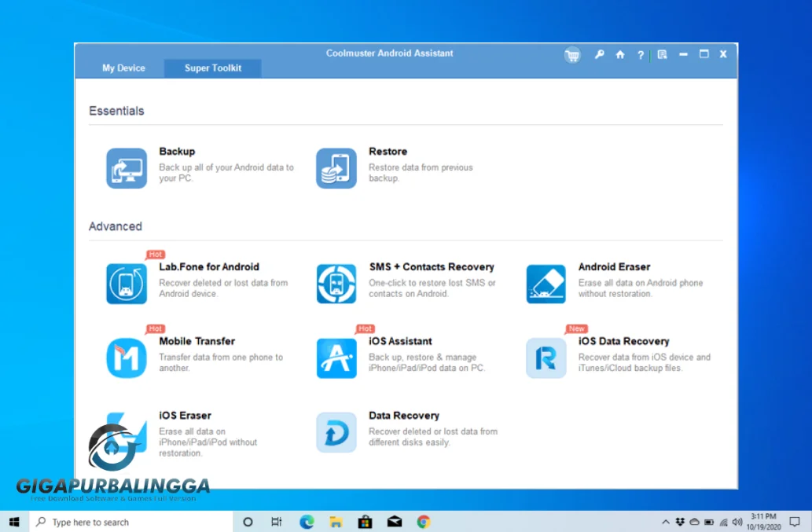Open the iOS Assistant icon
Viewport: 812px width, 532px height.
tap(336, 358)
